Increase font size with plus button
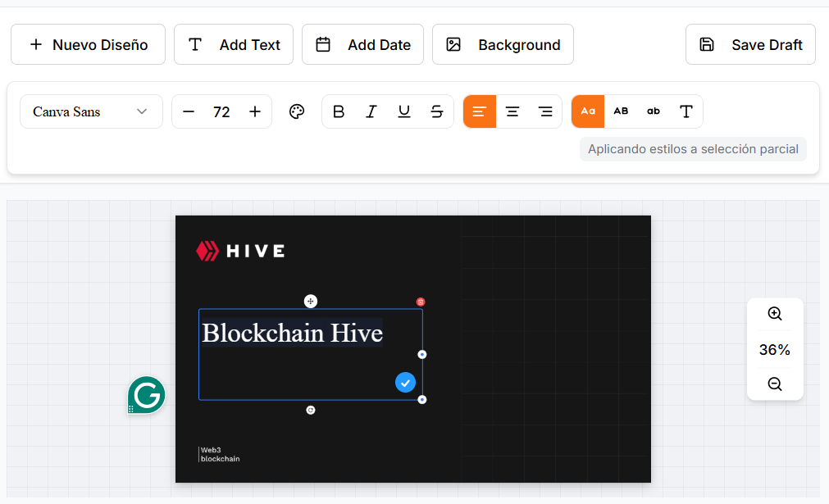This screenshot has width=829, height=504. (x=255, y=111)
